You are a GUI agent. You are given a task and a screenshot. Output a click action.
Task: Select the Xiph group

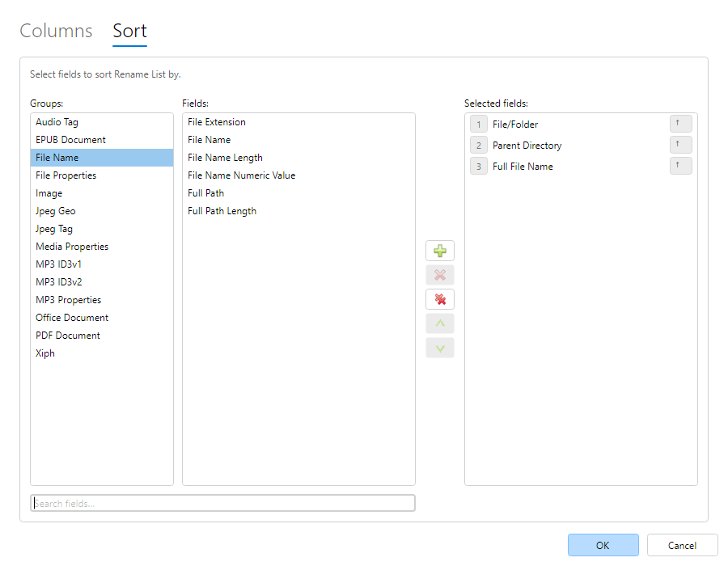pyautogui.click(x=102, y=353)
